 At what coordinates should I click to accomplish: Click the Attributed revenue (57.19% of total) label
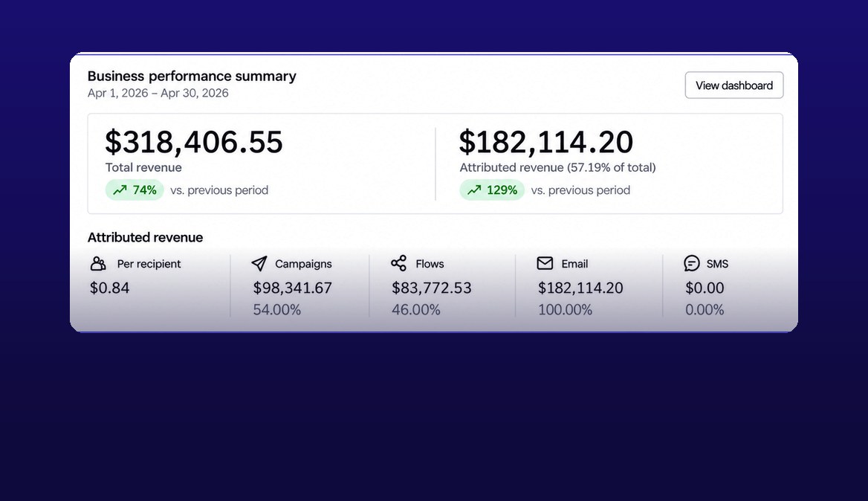tap(557, 168)
